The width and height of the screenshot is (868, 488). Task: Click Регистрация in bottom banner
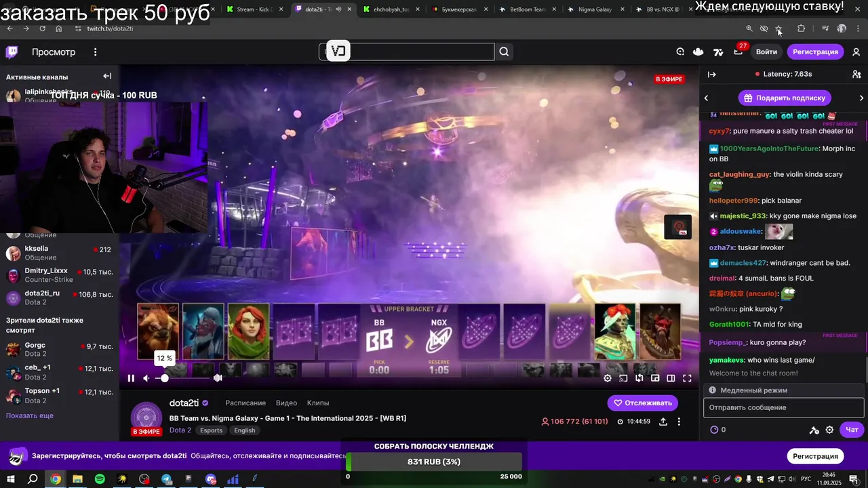pos(815,456)
